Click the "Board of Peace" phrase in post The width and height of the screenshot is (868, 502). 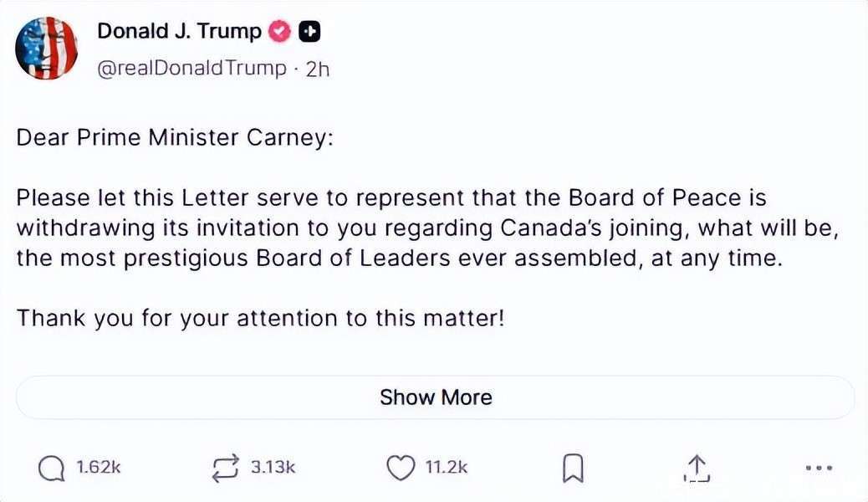pyautogui.click(x=655, y=198)
